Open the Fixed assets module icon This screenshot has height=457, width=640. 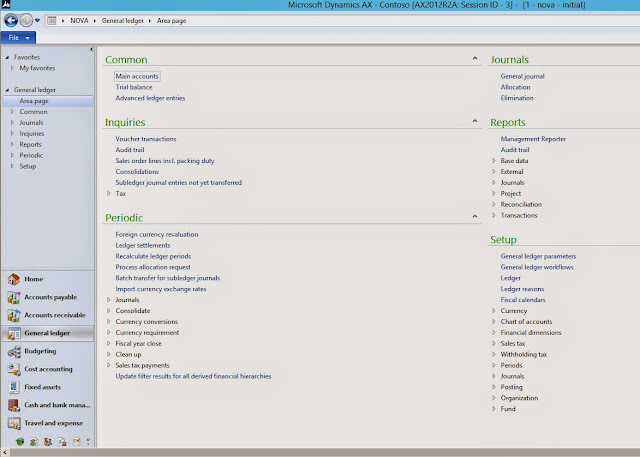click(13, 387)
